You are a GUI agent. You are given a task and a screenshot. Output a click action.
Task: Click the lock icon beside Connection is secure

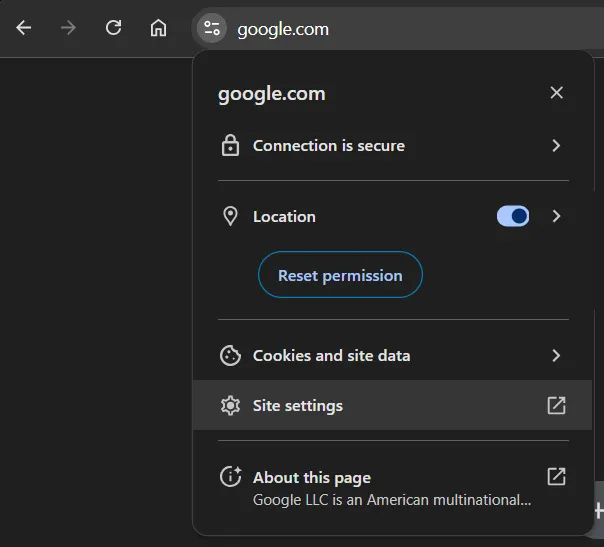click(x=230, y=145)
